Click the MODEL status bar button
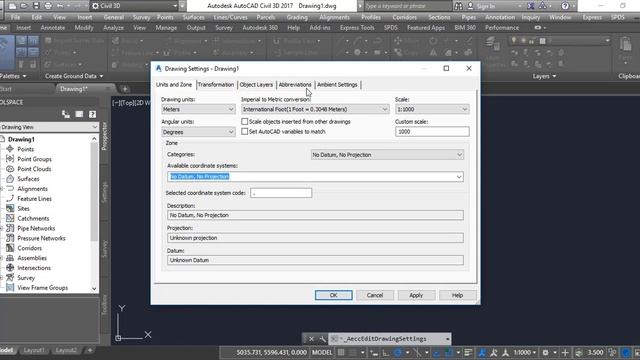This screenshot has height=360, width=640. click(x=322, y=352)
